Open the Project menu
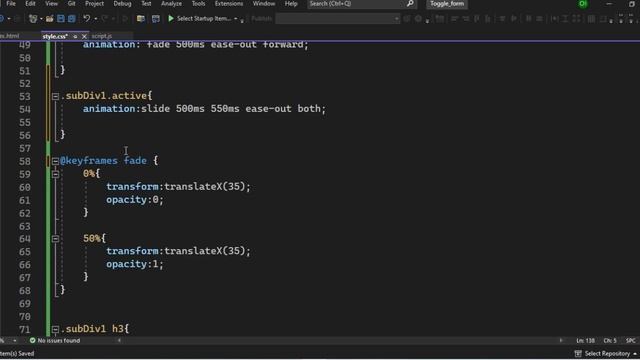 [x=94, y=4]
